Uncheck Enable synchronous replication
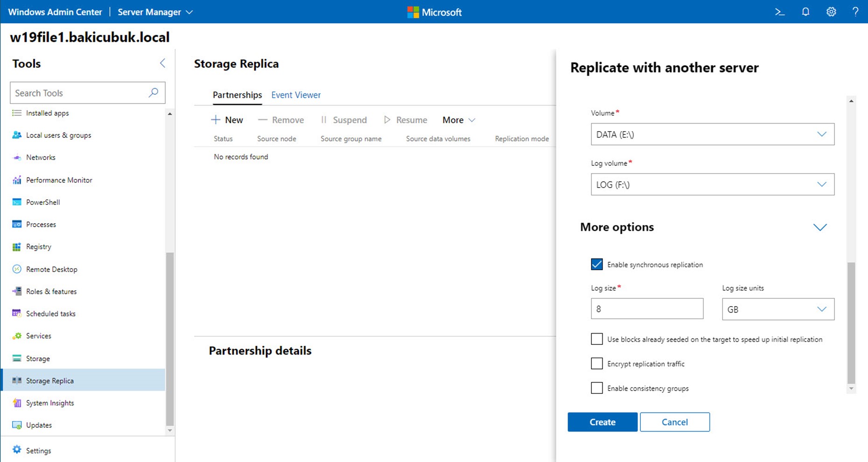Image resolution: width=868 pixels, height=462 pixels. (x=597, y=265)
